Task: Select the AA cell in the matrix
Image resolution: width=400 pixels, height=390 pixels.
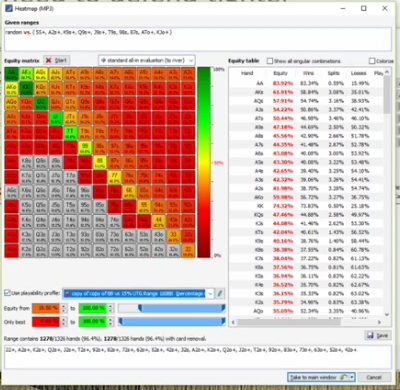Action: pyautogui.click(x=11, y=74)
